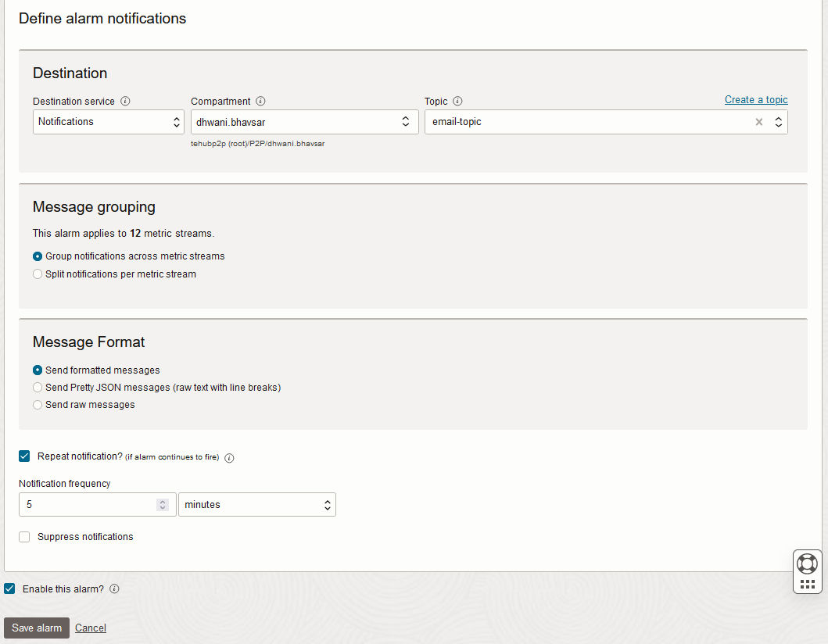Open the minutes unit dropdown
This screenshot has height=644, width=828.
click(x=256, y=505)
